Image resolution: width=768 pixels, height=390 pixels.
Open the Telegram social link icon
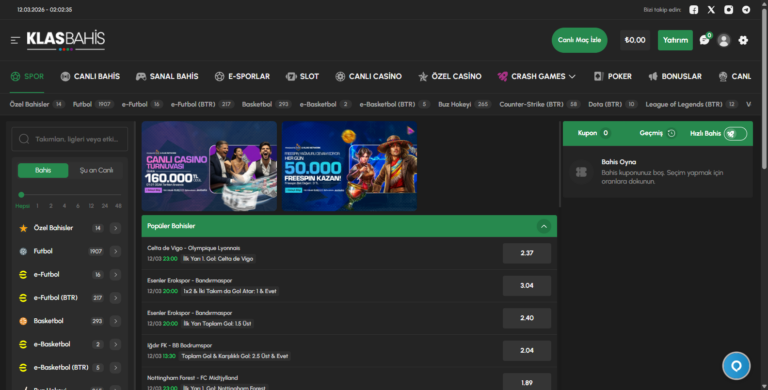pos(746,10)
